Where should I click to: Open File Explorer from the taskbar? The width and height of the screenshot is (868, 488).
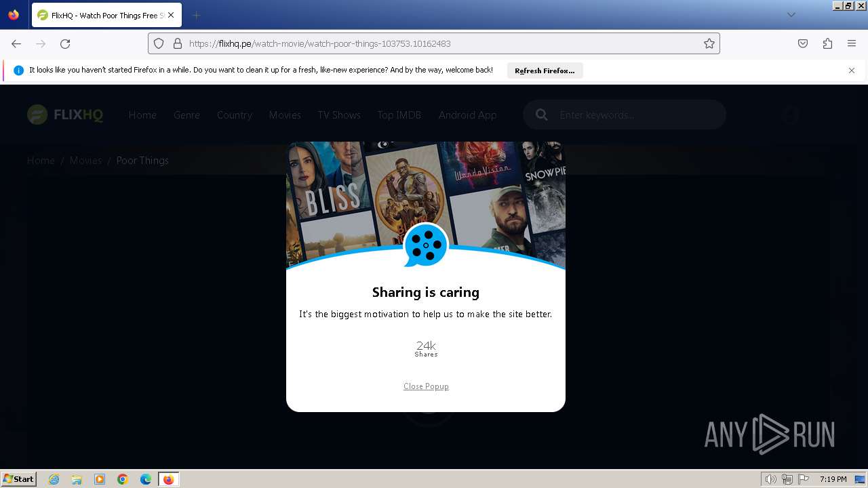click(x=77, y=479)
